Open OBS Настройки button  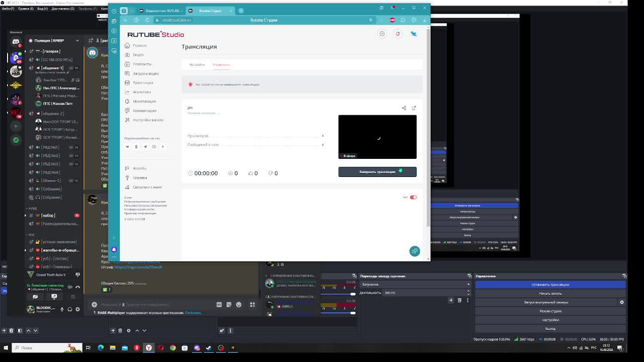550,320
